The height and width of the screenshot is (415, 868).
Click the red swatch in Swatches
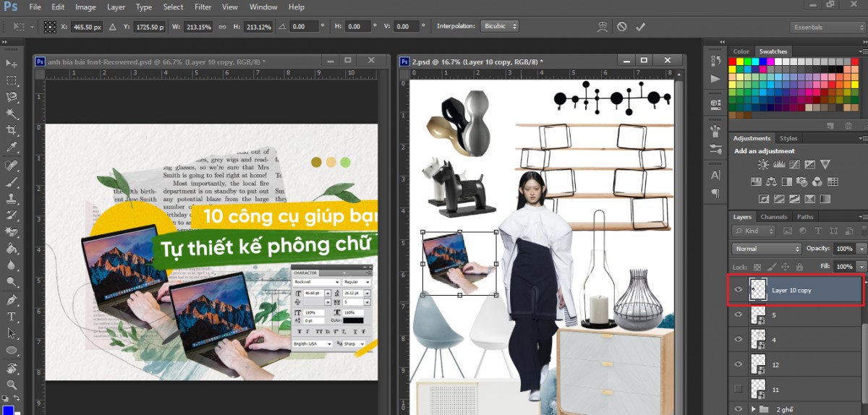(733, 62)
